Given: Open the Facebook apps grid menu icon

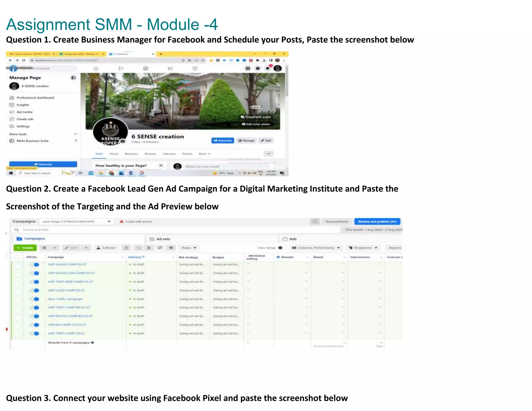Looking at the screenshot, I should [248, 68].
